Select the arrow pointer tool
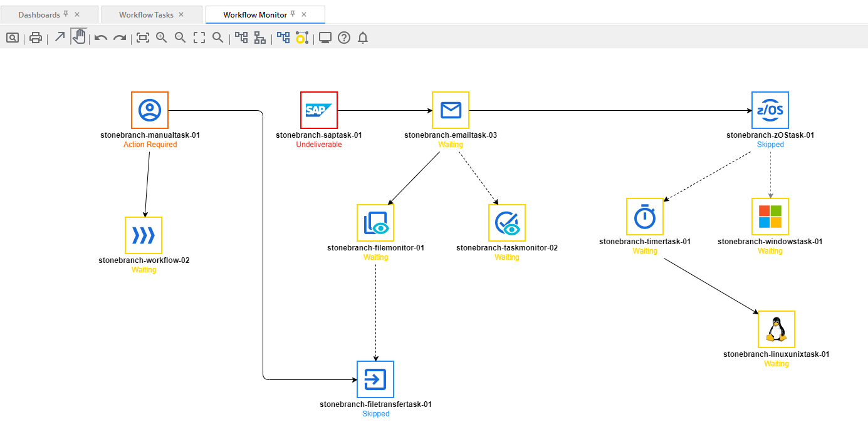This screenshot has height=442, width=868. tap(60, 38)
